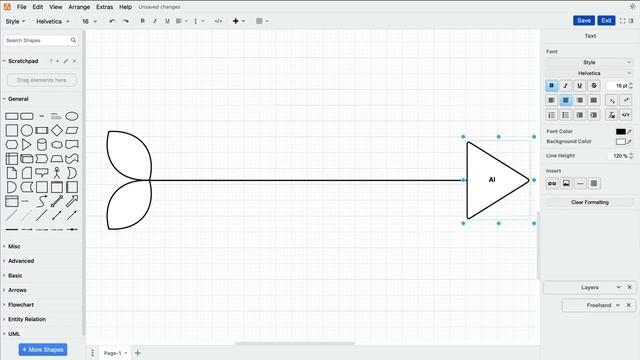Open the Background Color swatch
Screen dimensions: 640x360
tap(620, 142)
